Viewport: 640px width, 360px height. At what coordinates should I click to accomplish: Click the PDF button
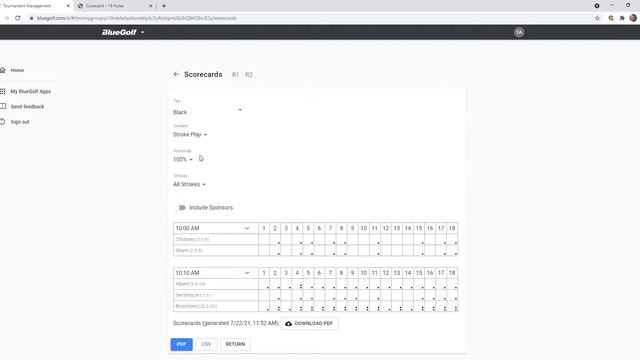pos(181,344)
